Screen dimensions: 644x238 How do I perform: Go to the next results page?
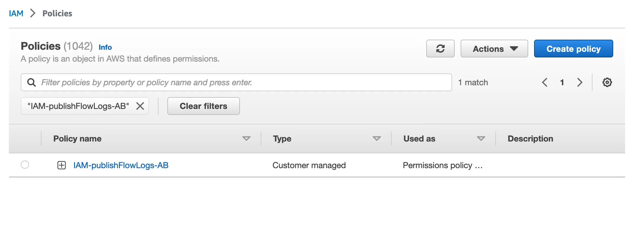[x=580, y=82]
